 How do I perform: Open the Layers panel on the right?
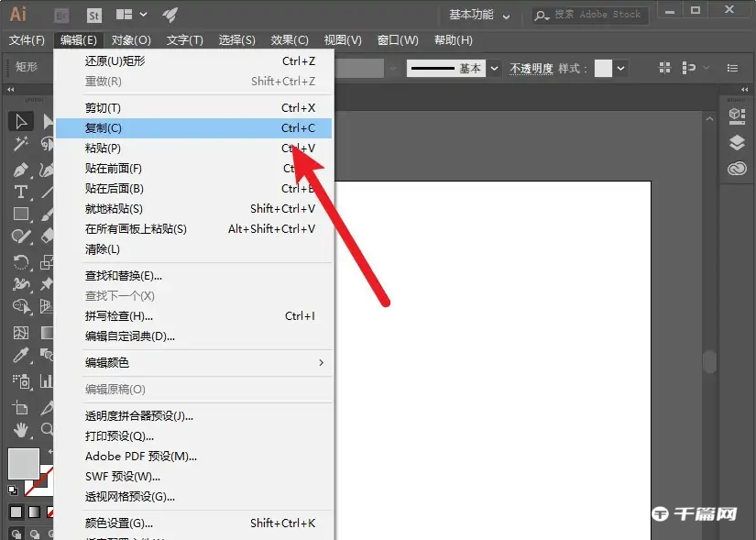(x=738, y=142)
